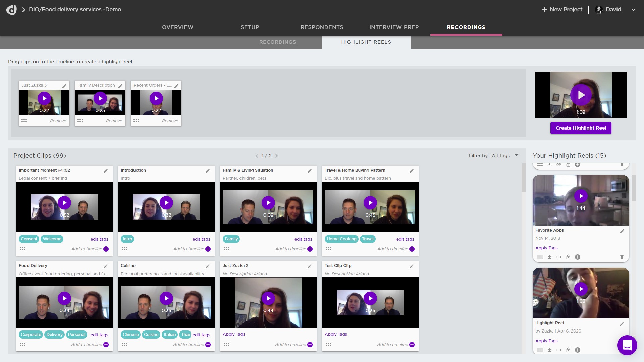
Task: Go to the RESPONDENTS tab
Action: 322,27
